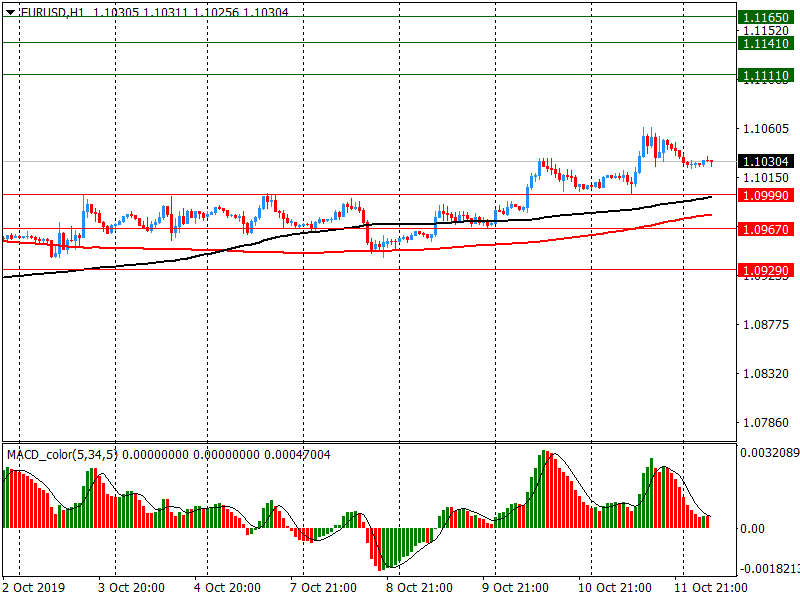Select the 4 Oct 20:00 time label

click(227, 587)
